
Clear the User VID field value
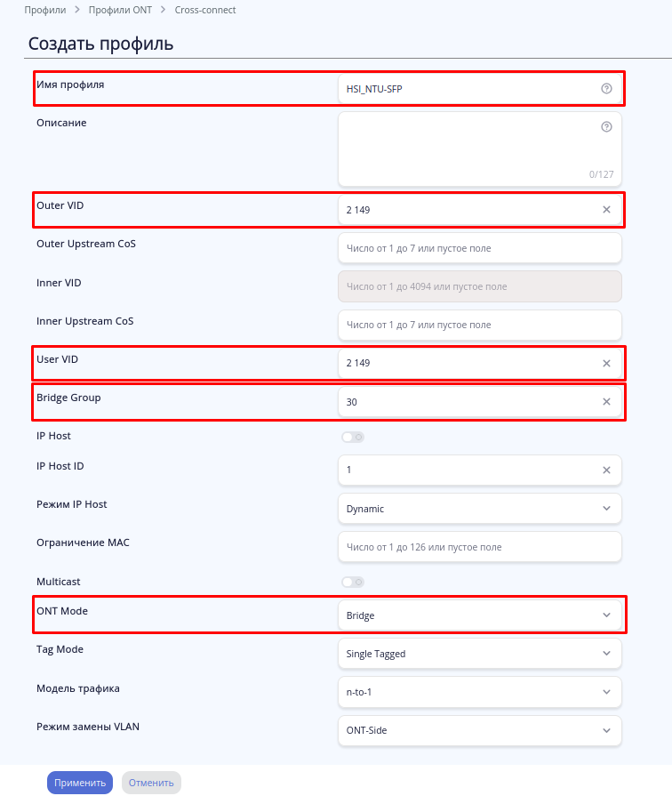click(x=606, y=364)
